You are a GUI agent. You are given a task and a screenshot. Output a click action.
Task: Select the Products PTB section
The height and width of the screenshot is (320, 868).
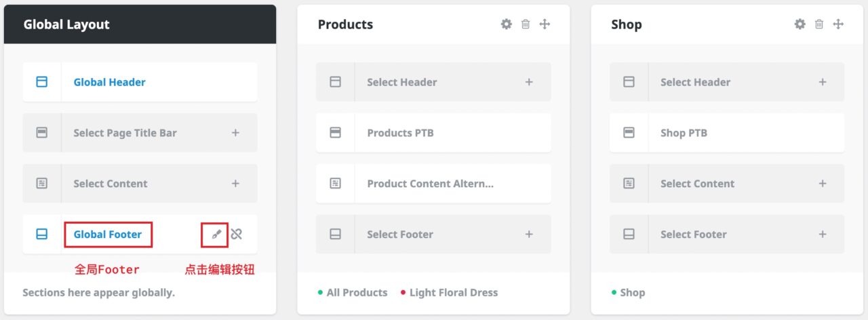coord(400,133)
